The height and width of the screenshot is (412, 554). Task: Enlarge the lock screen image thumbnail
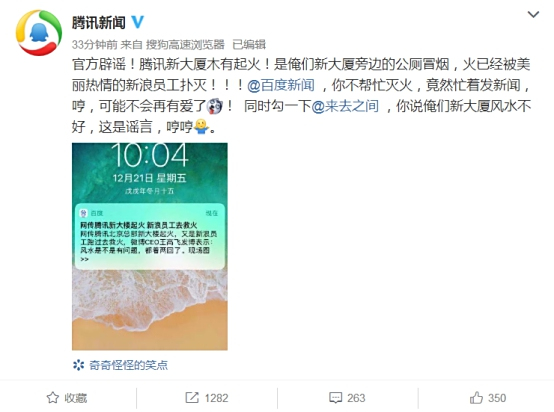pos(150,246)
